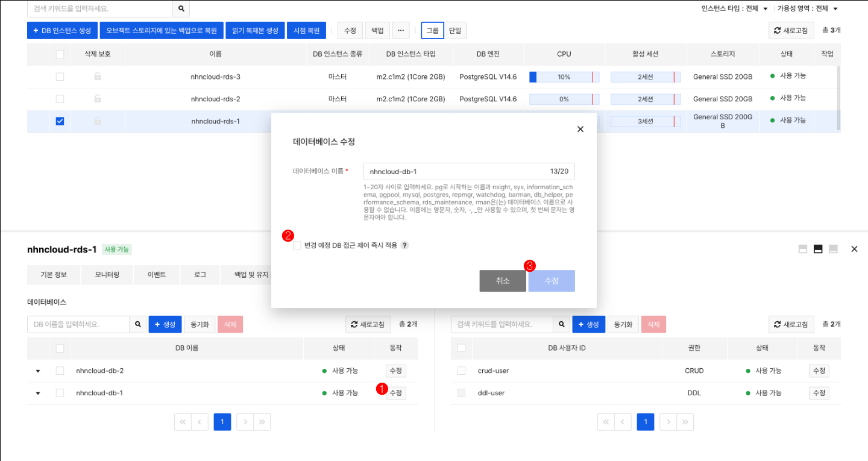Image resolution: width=868 pixels, height=461 pixels.
Task: Click 수정 in the nhncloud-db-1 row
Action: (x=396, y=393)
